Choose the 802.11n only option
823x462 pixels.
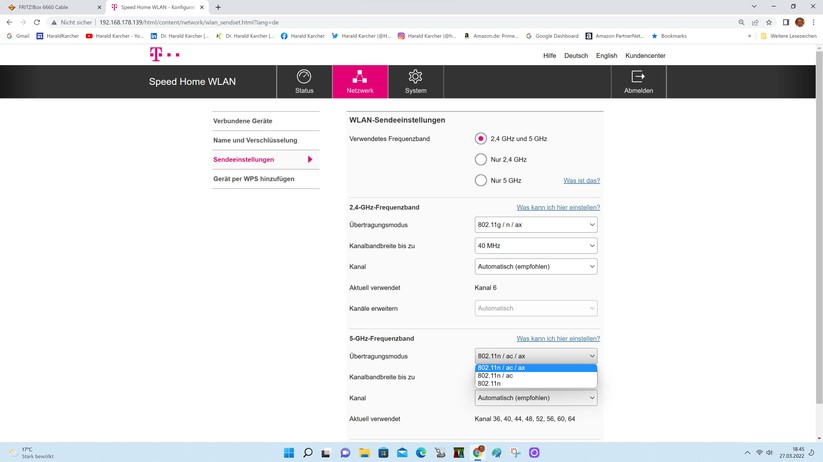(536, 383)
